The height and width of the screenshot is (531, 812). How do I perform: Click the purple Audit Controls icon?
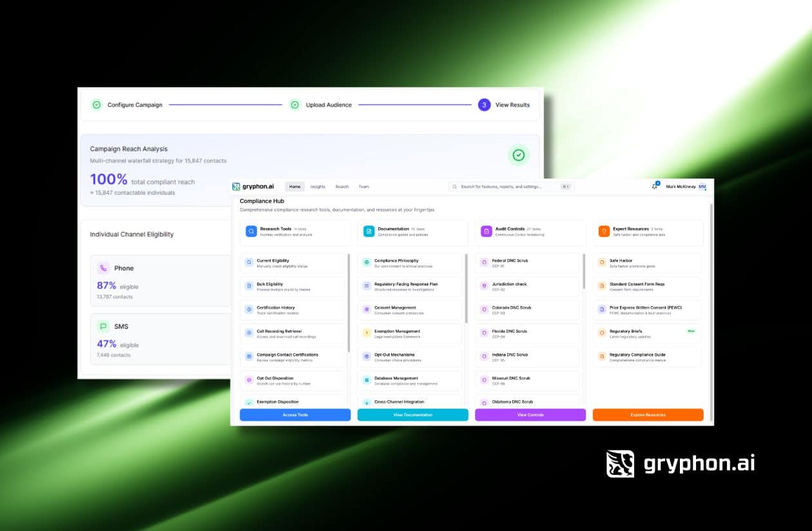[487, 231]
